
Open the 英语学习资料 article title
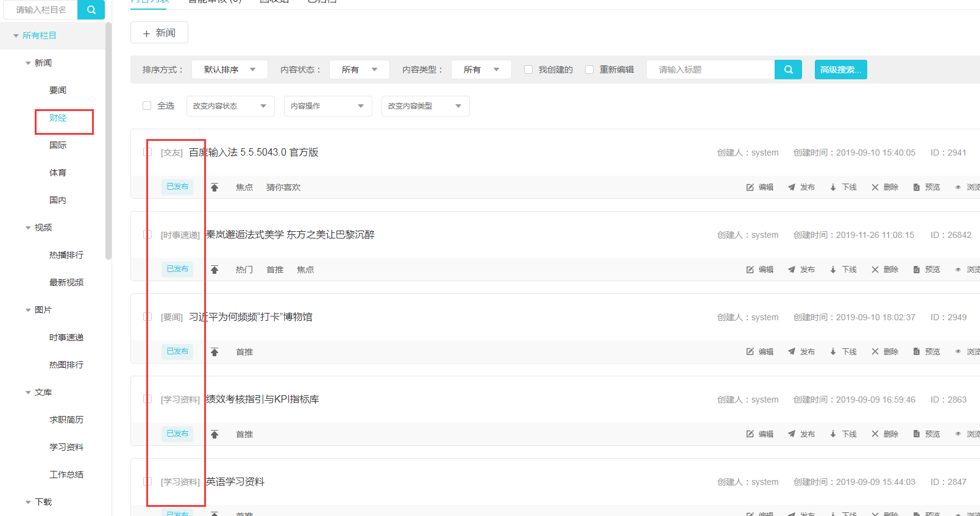coord(235,481)
